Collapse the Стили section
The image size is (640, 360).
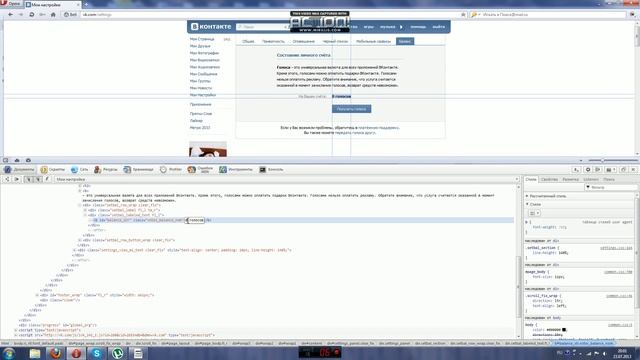click(533, 204)
